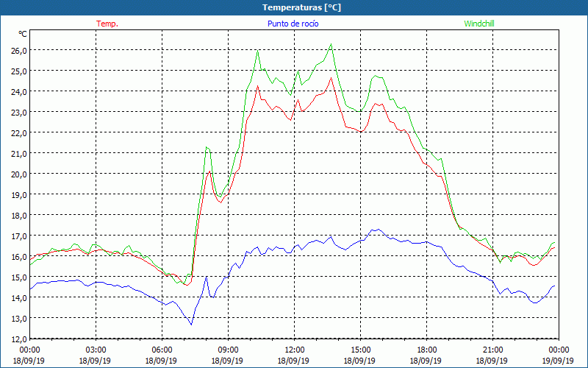This screenshot has width=588, height=368.
Task: Click the 21:00 time label
Action: 492,350
